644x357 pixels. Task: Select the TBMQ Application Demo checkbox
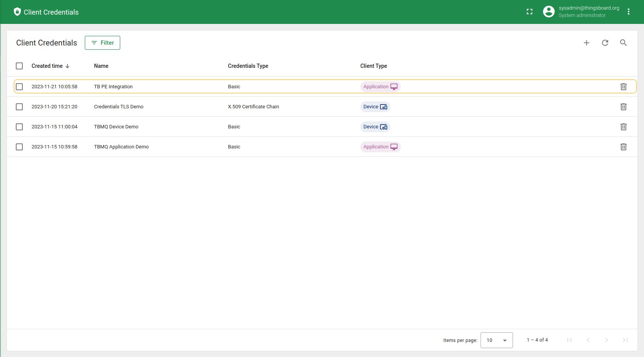pyautogui.click(x=19, y=147)
